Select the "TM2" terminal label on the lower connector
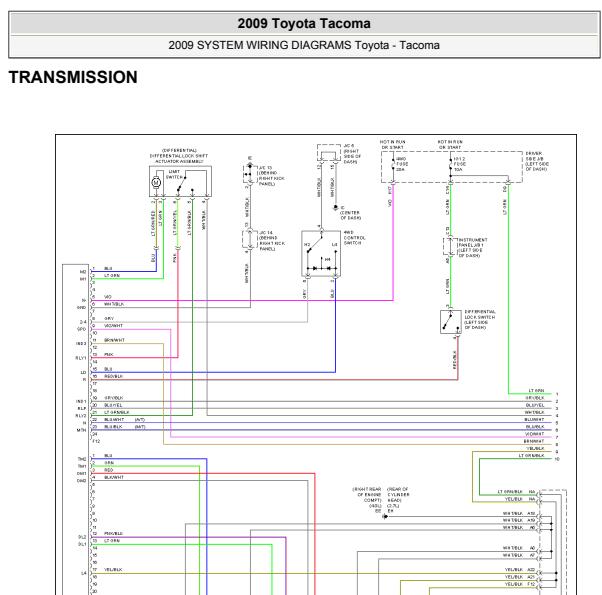 [82, 459]
